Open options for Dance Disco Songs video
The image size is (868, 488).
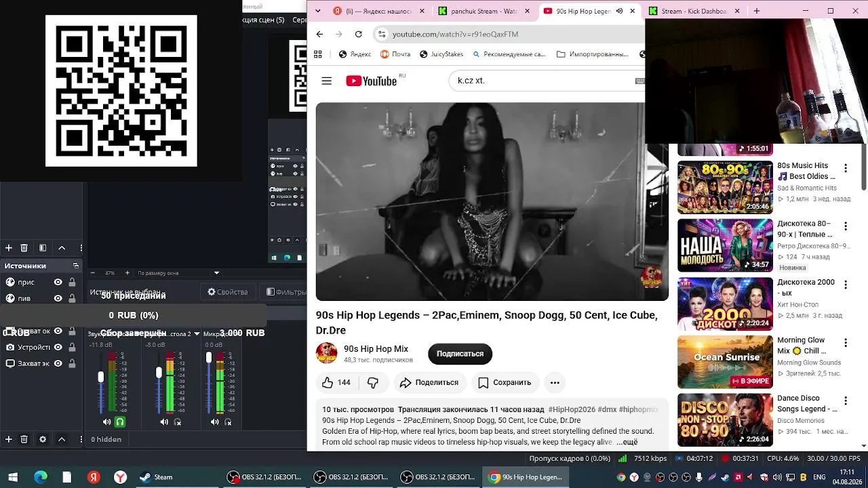[846, 401]
